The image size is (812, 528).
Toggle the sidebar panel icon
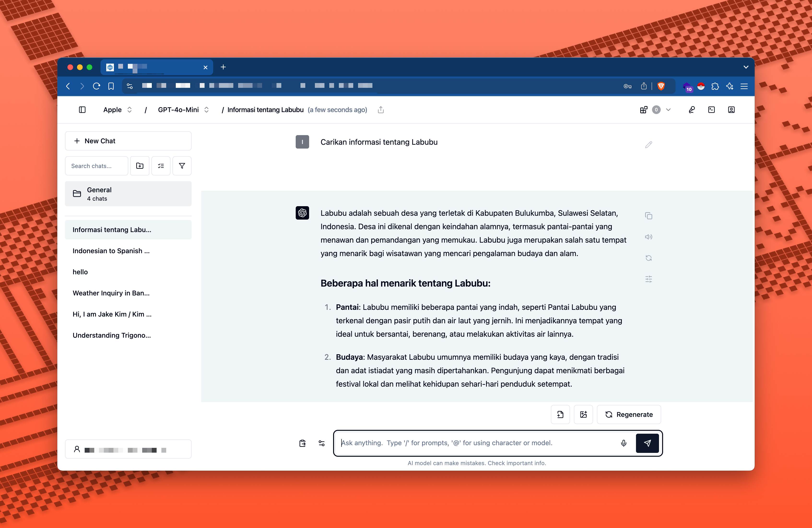click(82, 110)
